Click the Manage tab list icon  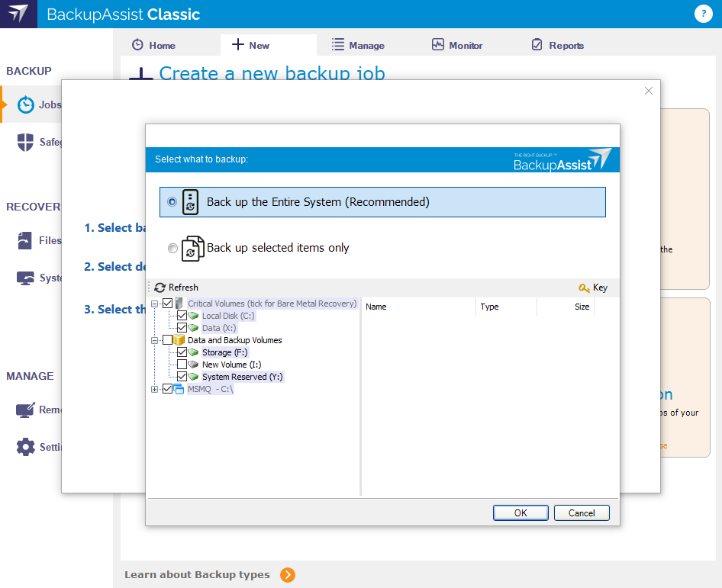tap(337, 45)
